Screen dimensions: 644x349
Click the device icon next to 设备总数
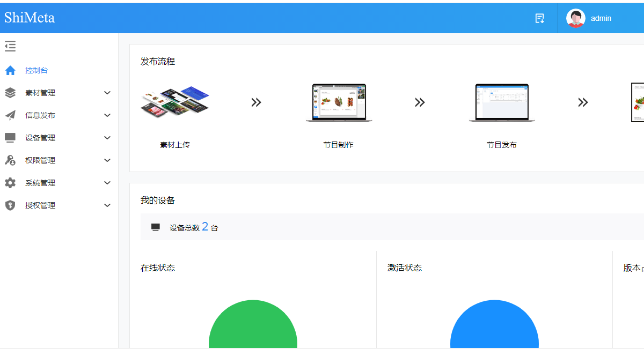tap(155, 226)
